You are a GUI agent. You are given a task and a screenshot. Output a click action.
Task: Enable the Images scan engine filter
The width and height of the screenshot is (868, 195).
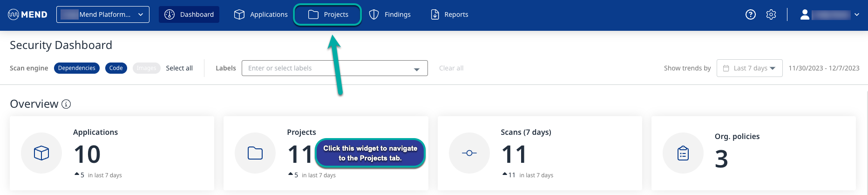146,68
